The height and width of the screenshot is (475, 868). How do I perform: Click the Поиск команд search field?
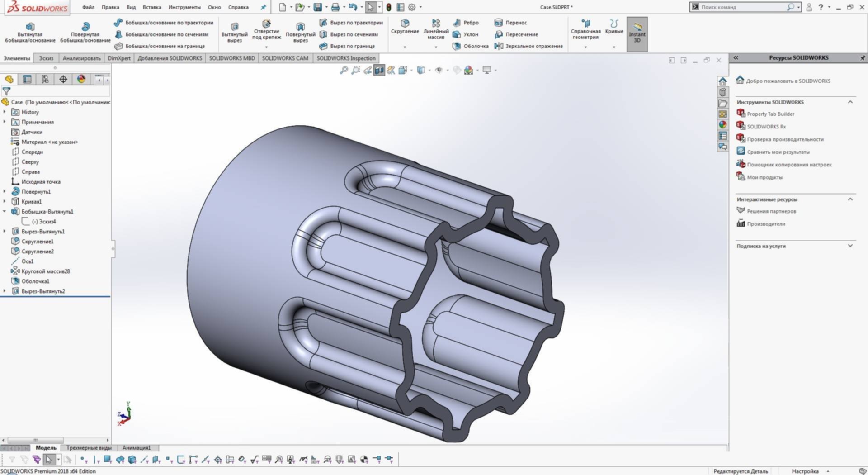pyautogui.click(x=743, y=7)
